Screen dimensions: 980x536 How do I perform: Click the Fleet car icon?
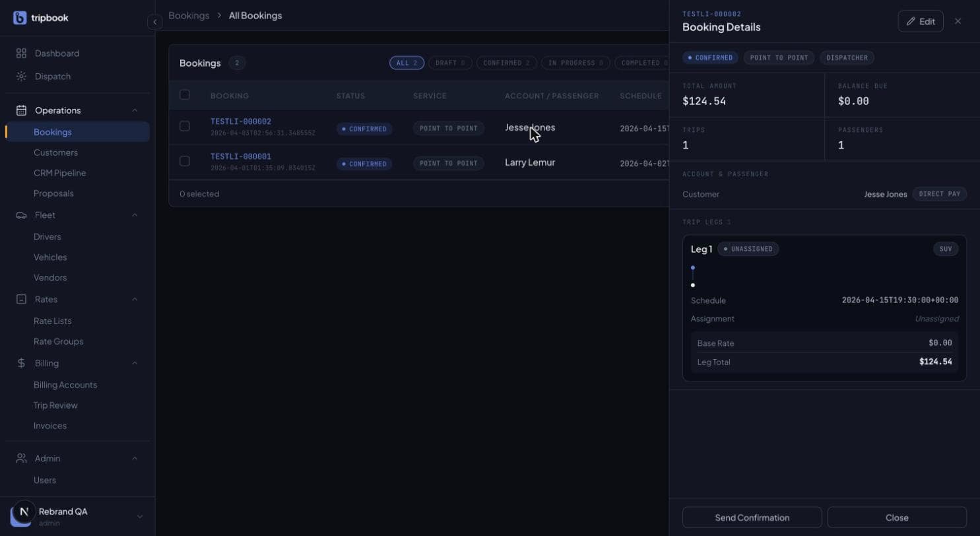click(21, 215)
